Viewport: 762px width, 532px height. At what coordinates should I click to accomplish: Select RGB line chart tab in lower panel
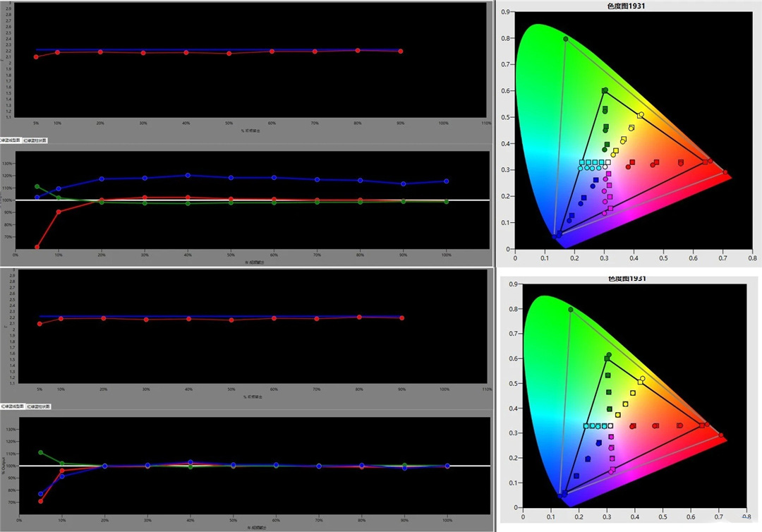point(13,406)
